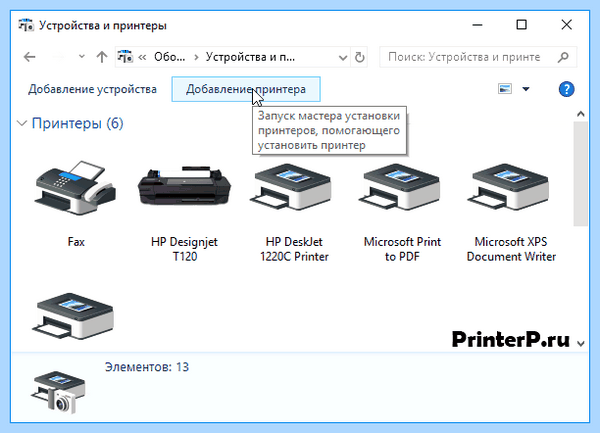Click Добавление принтера button
The image size is (600, 433).
[x=246, y=89]
